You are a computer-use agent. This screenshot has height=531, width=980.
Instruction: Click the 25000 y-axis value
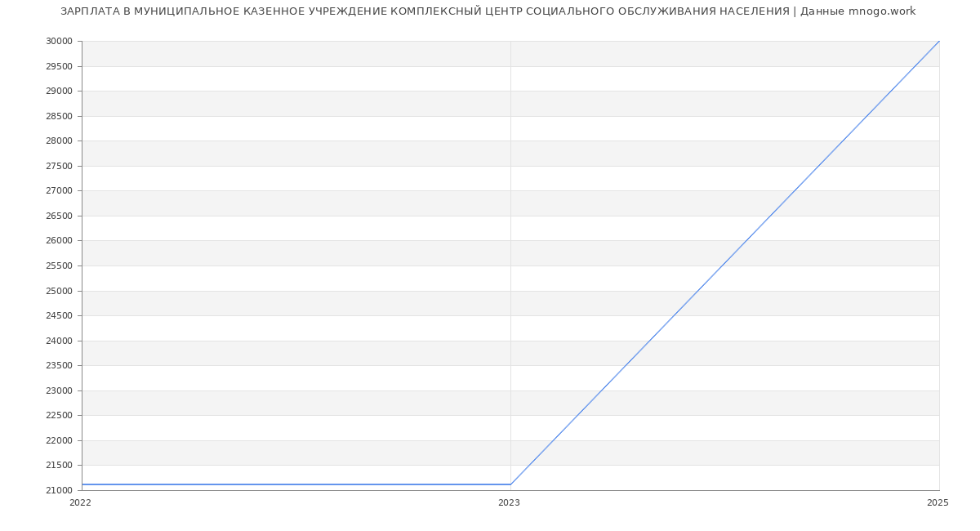pos(59,291)
